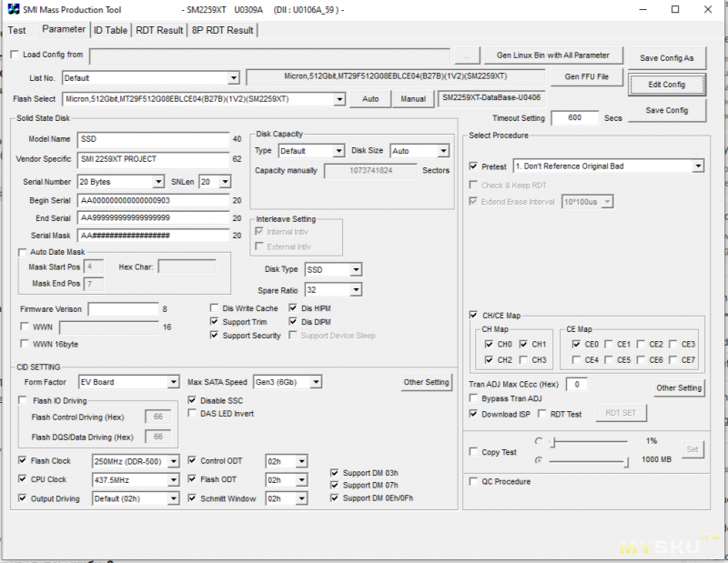The width and height of the screenshot is (728, 563).
Task: Enable the Load Config from checkbox
Action: [15, 55]
